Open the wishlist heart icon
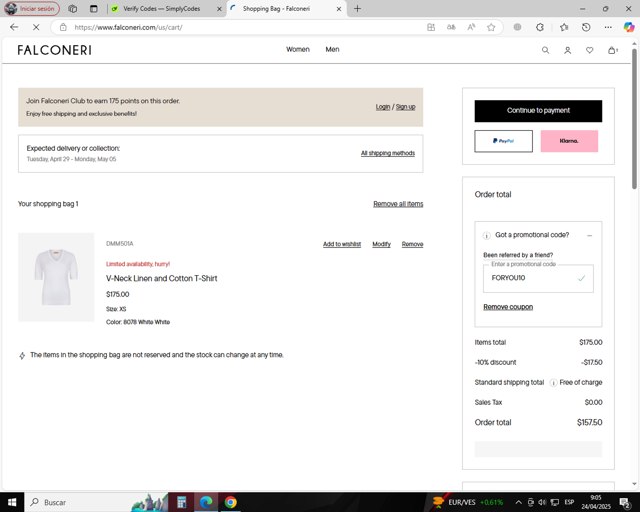Viewport: 640px width, 512px height. [x=589, y=50]
